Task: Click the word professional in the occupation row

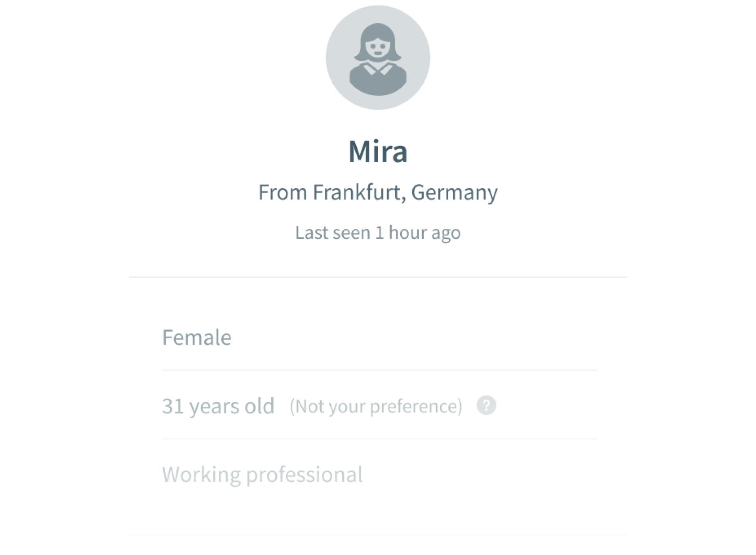Action: point(304,475)
